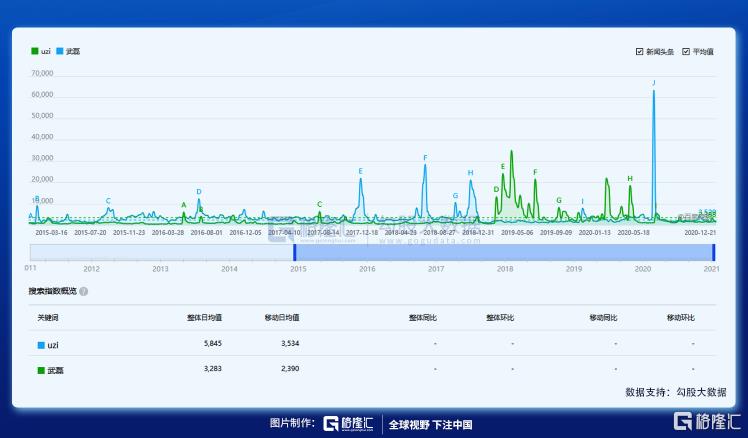Toggle uzi series in chart legend
The image size is (748, 438).
(x=41, y=51)
